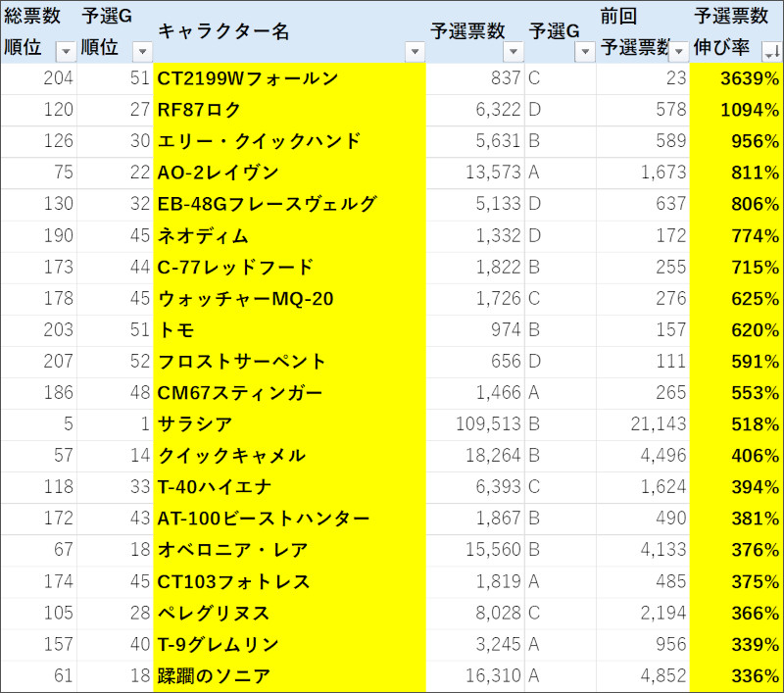Viewport: 784px width, 693px height.
Task: Open the 前回予選票数 filter dropdown
Action: coord(678,51)
